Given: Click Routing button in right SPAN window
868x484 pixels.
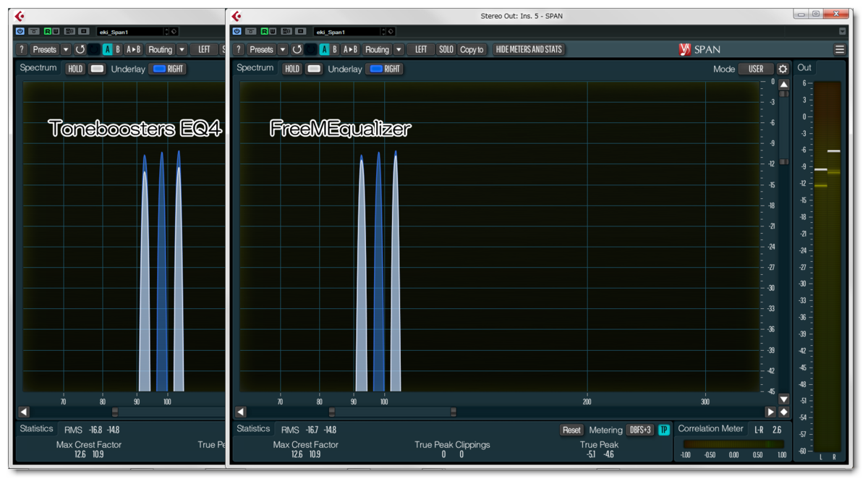Looking at the screenshot, I should [377, 50].
